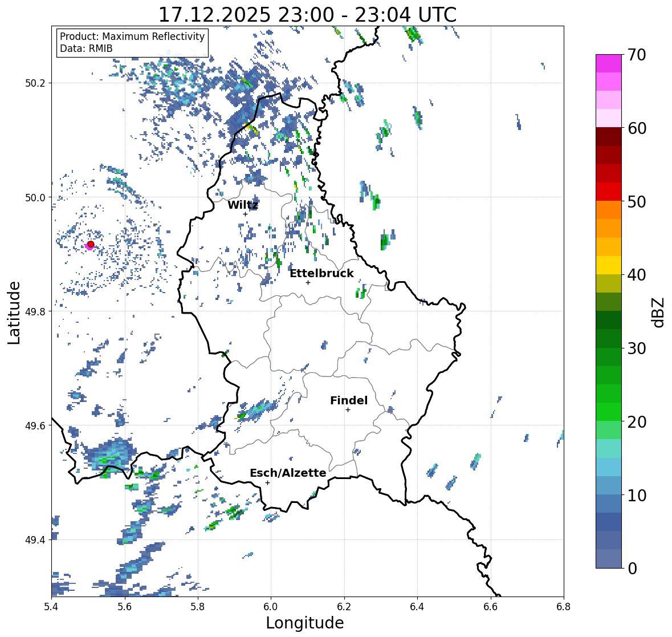Click the 5.6 longitude tick label
This screenshot has width=672, height=637.
pos(125,607)
